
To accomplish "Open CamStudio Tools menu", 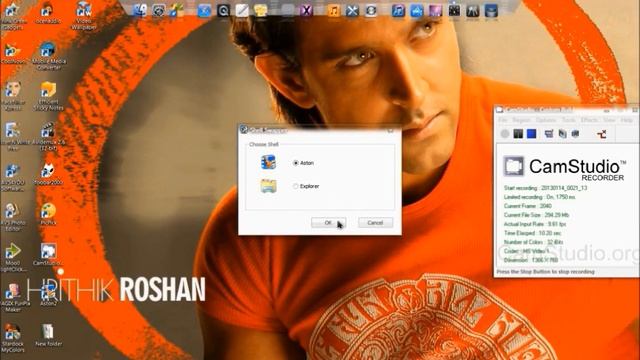I will pos(568,120).
